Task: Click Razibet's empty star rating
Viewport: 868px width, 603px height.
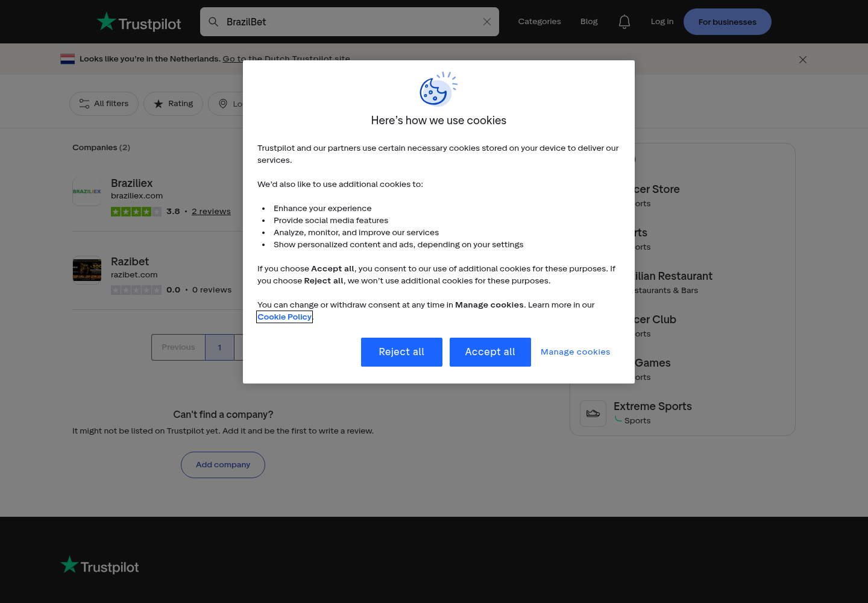Action: [x=136, y=290]
